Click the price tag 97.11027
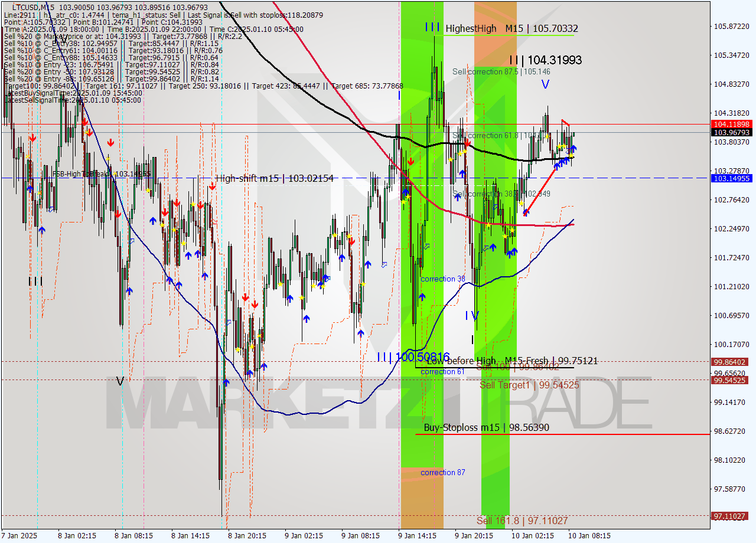The width and height of the screenshot is (756, 543). click(x=731, y=516)
